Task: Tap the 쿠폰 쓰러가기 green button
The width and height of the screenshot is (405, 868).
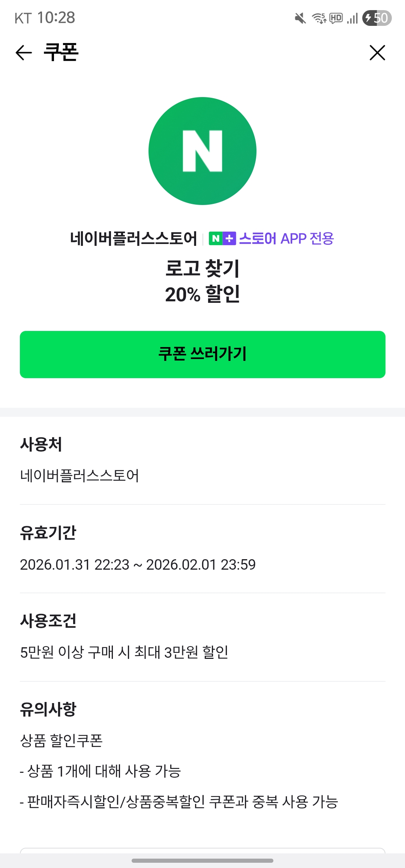Action: click(x=202, y=355)
